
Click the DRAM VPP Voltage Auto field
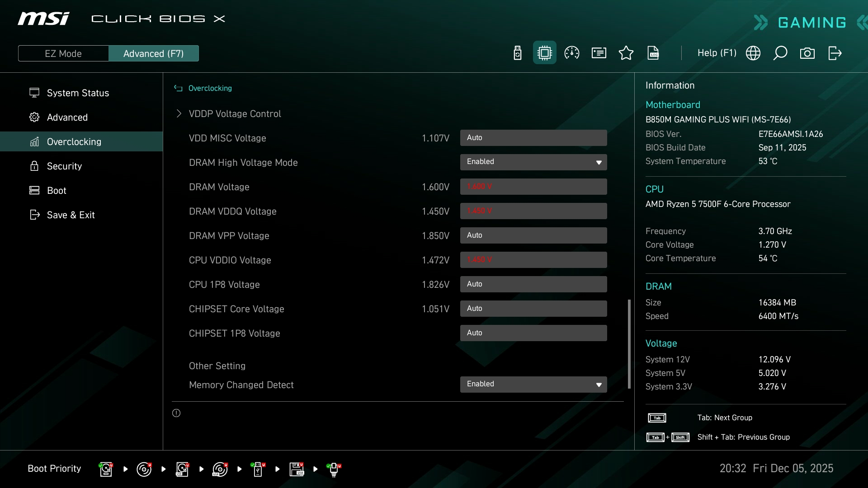533,235
